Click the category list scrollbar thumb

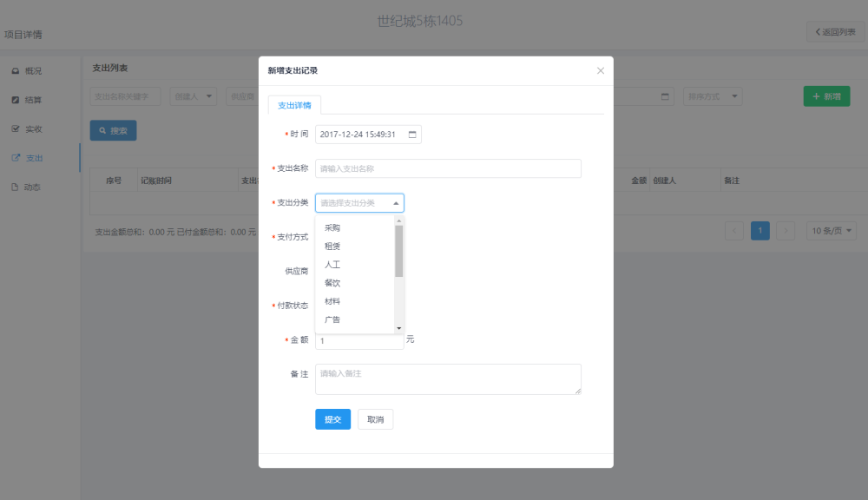(x=399, y=252)
